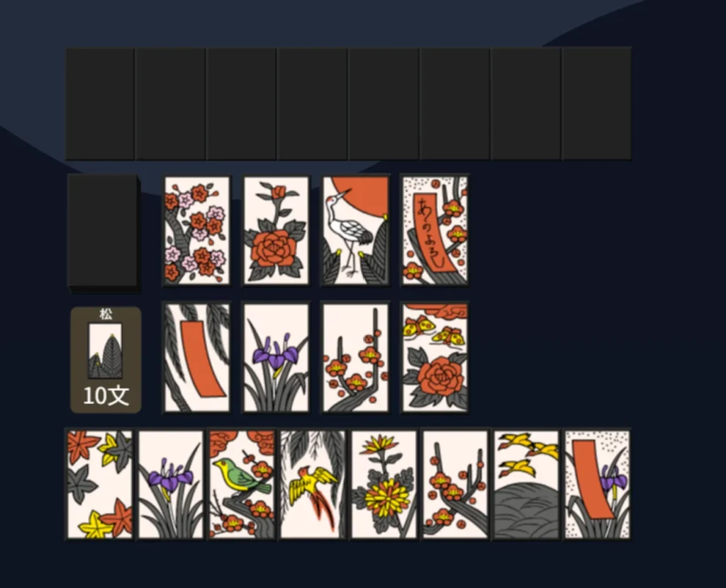726x588 pixels.
Task: Select the plain peony card on the field
Action: pyautogui.click(x=277, y=230)
